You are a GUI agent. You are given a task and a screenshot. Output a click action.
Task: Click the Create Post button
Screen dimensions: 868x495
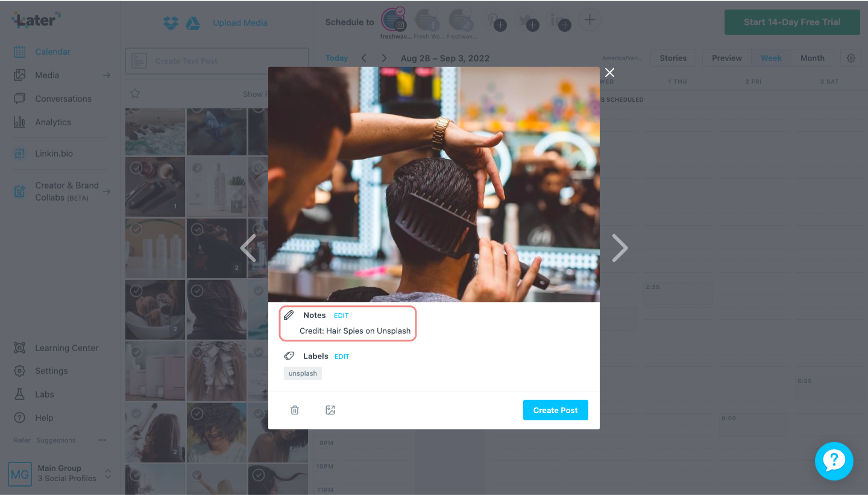pos(556,410)
